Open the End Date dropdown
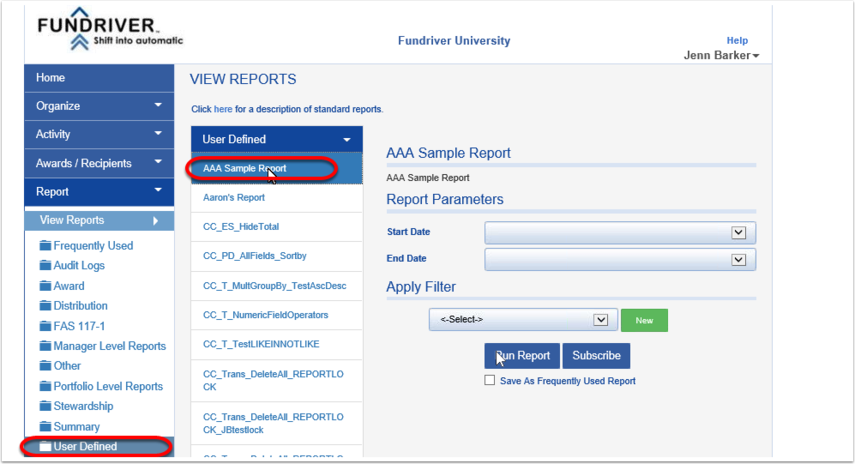This screenshot has height=464, width=855. tap(738, 260)
